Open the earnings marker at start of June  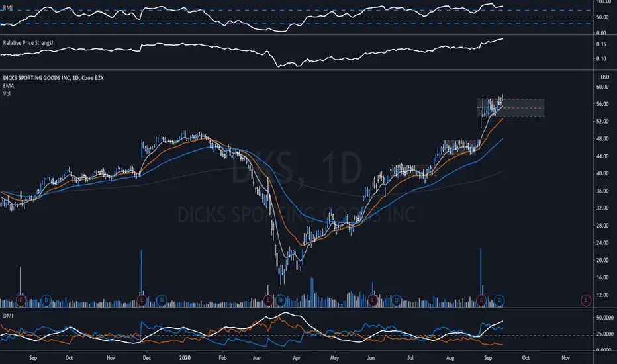[373, 300]
